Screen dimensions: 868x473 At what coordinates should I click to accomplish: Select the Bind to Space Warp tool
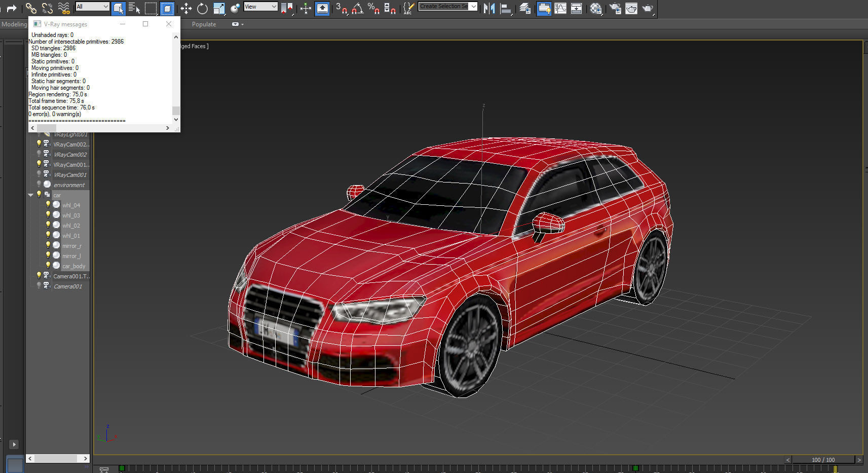coord(64,8)
